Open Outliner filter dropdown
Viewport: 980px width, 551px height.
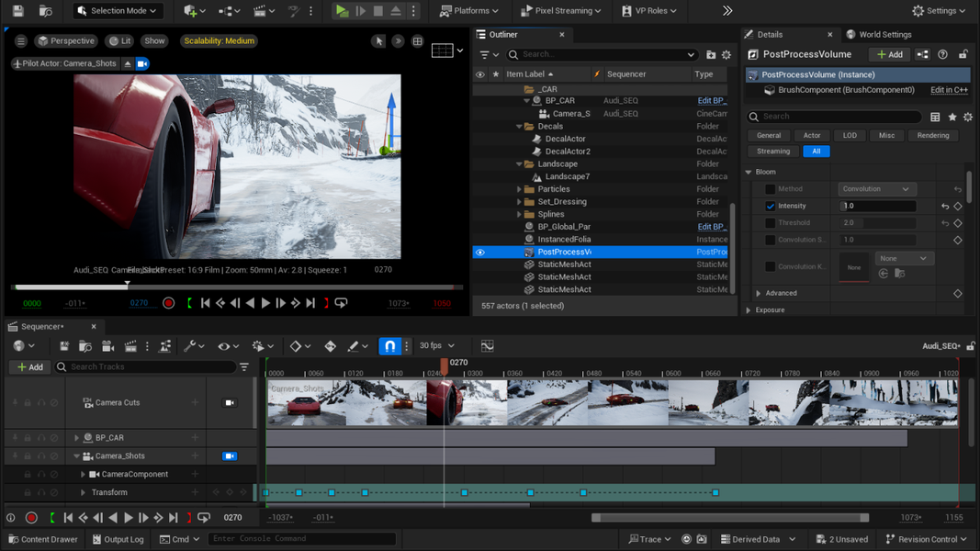coord(489,55)
